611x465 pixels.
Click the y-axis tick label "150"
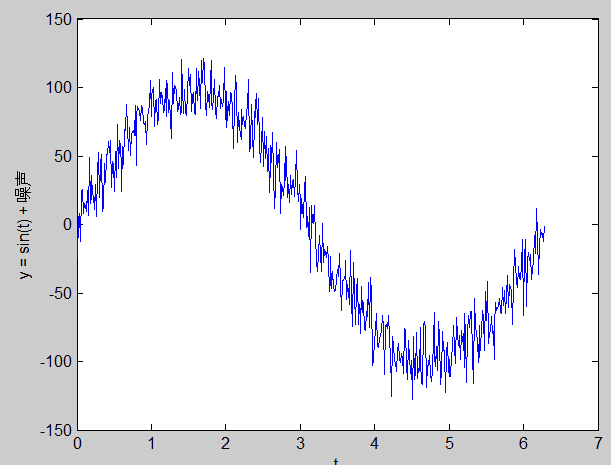point(59,19)
